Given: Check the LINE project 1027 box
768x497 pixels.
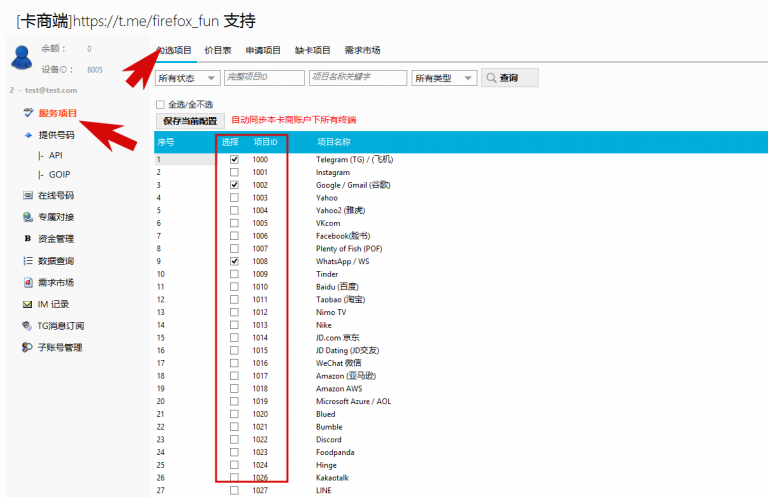Looking at the screenshot, I should [x=234, y=490].
